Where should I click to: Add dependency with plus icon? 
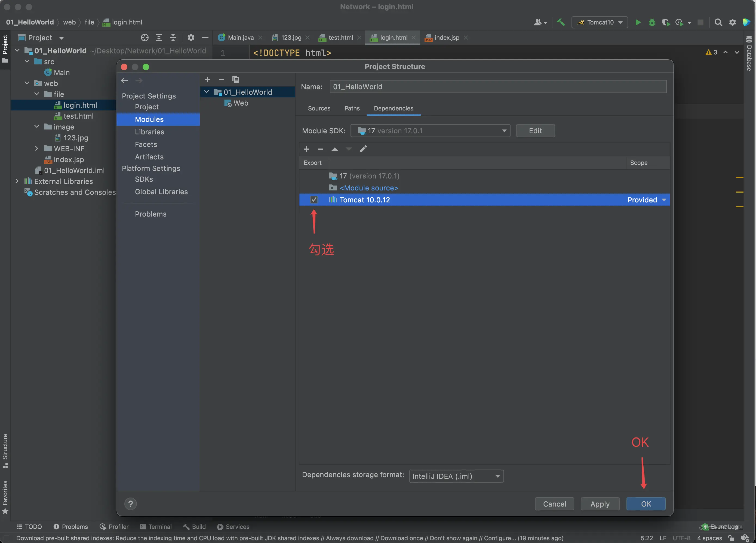pos(306,149)
